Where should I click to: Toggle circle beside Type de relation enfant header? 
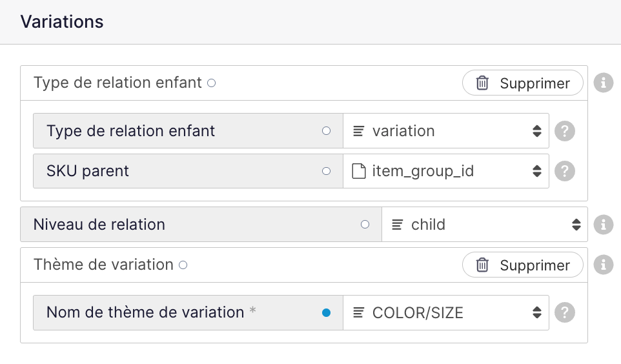[x=211, y=83]
